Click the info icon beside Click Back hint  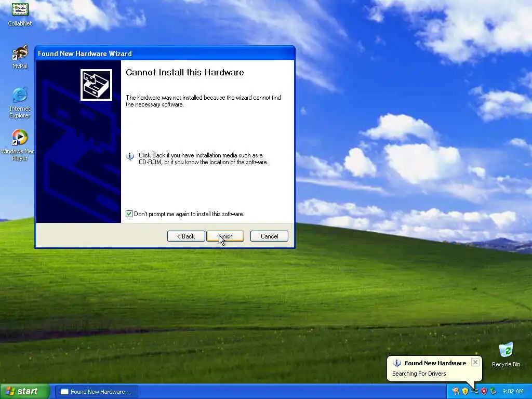(x=130, y=156)
